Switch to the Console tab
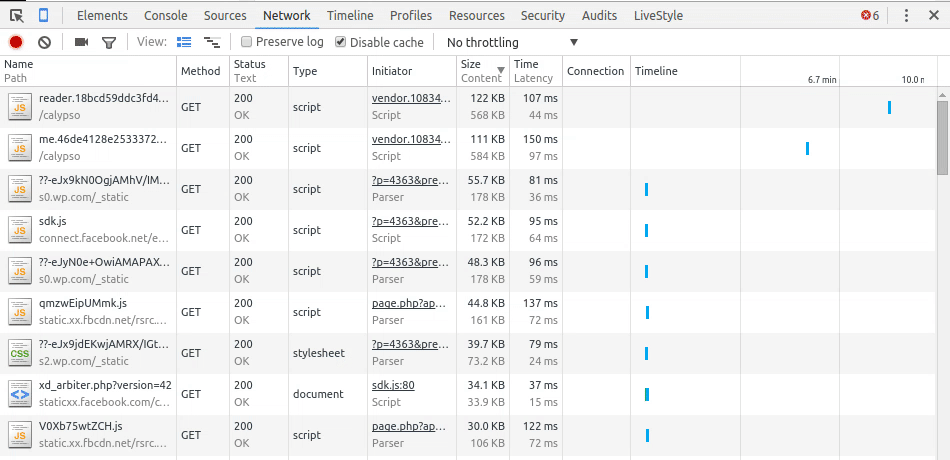The height and width of the screenshot is (460, 950). coord(165,15)
